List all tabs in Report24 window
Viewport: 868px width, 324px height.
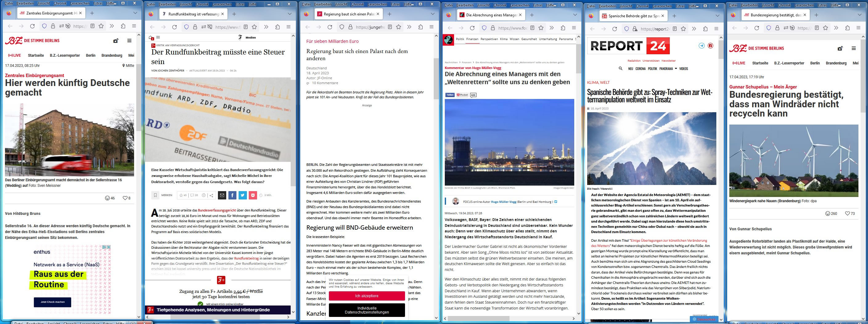pos(717,15)
